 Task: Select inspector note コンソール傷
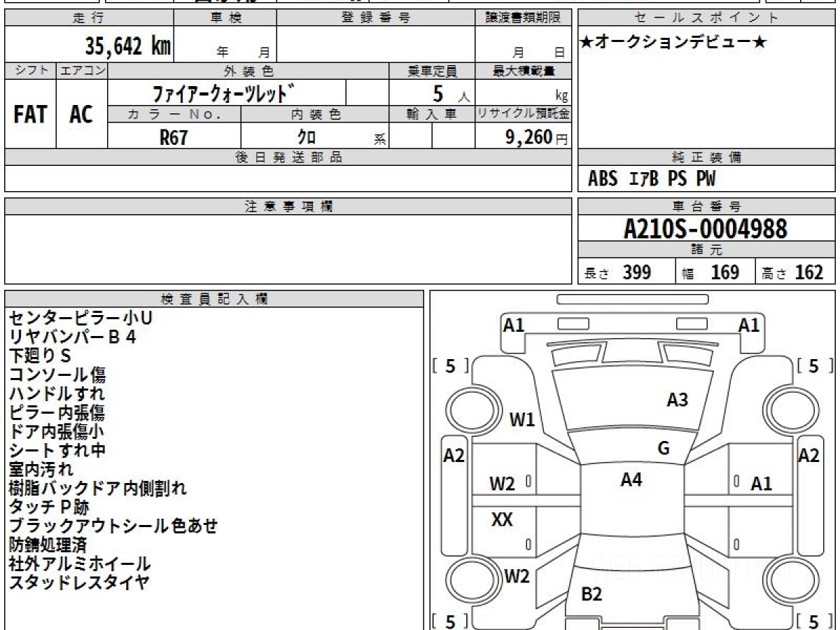57,375
